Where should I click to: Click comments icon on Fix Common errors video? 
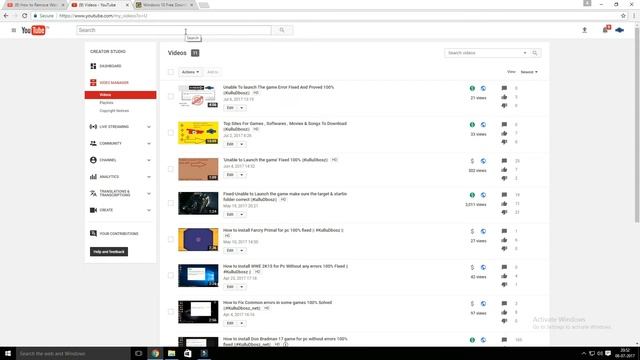click(504, 303)
